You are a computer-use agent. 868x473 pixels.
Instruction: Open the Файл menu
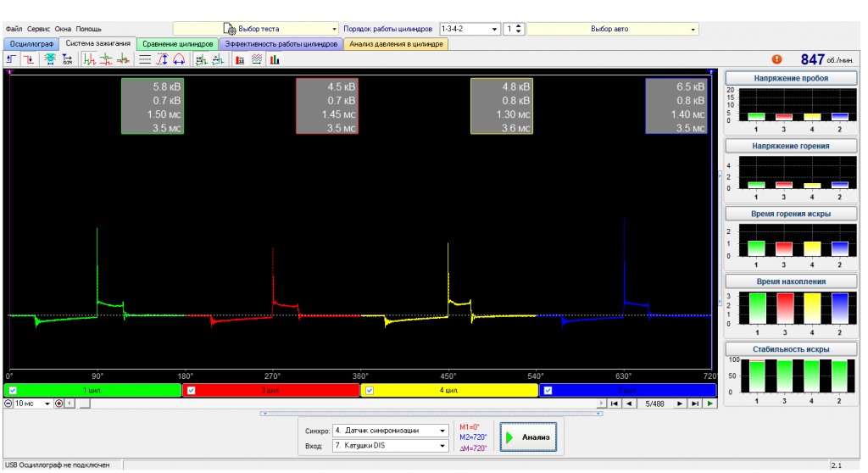pyautogui.click(x=14, y=29)
